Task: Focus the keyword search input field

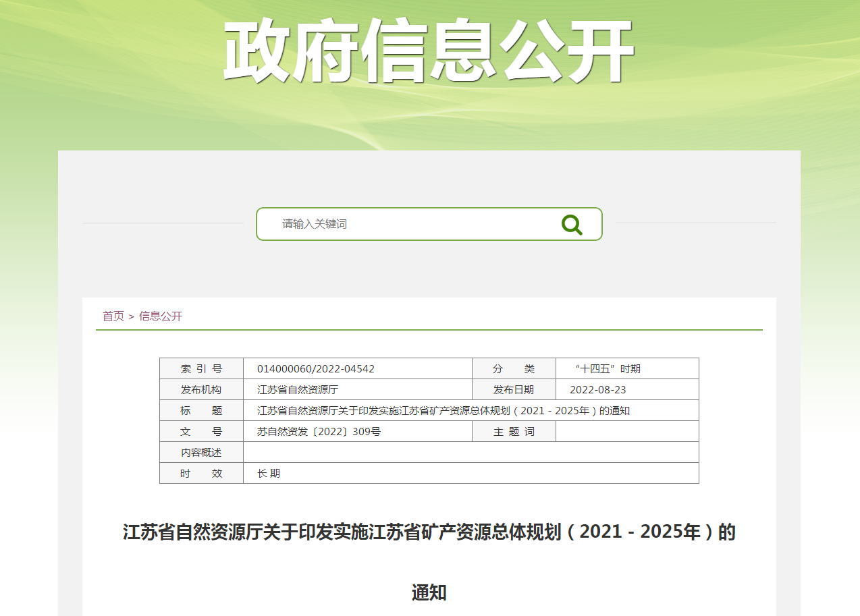Action: [x=412, y=224]
